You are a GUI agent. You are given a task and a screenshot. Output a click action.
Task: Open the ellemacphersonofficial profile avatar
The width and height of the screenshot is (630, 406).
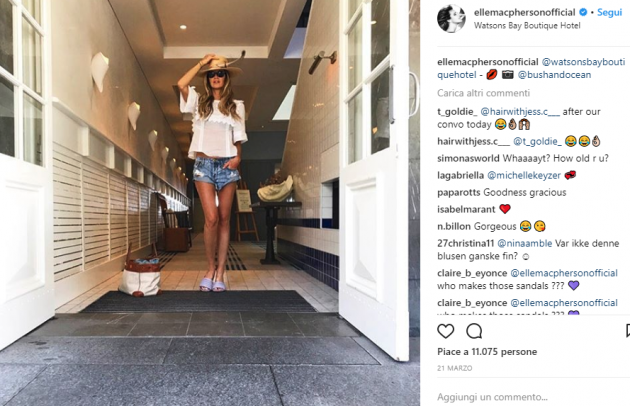click(451, 18)
